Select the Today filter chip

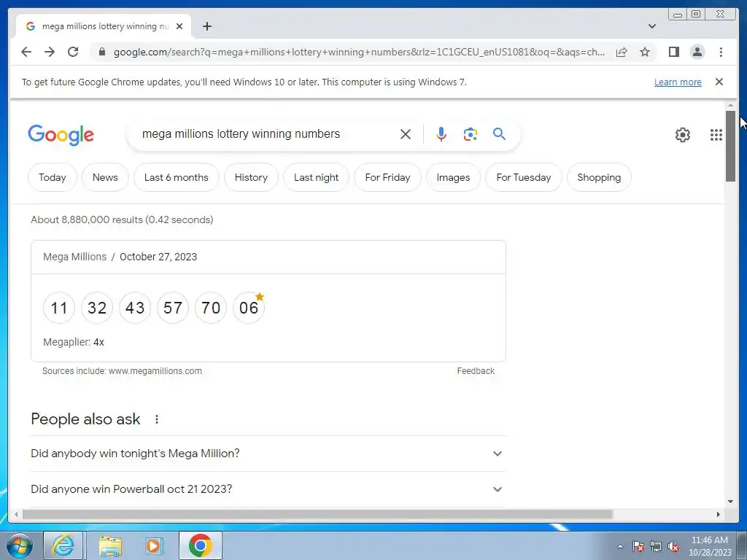(x=53, y=177)
